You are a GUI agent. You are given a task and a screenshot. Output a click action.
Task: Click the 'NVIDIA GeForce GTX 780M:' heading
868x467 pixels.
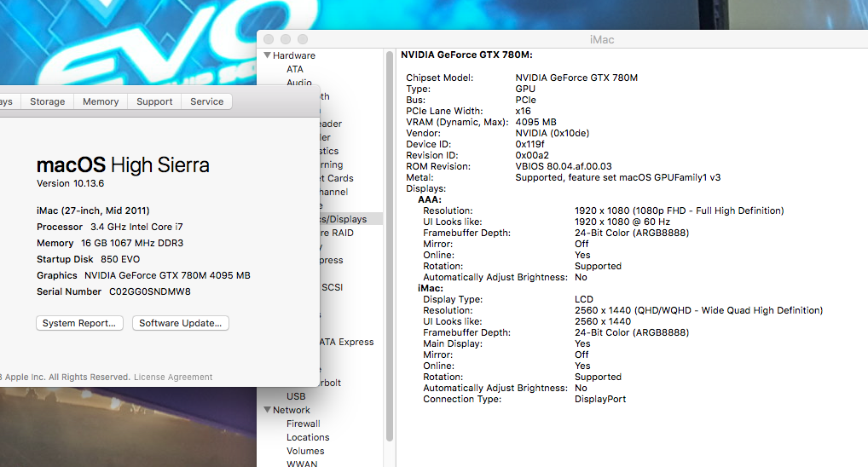(x=466, y=55)
